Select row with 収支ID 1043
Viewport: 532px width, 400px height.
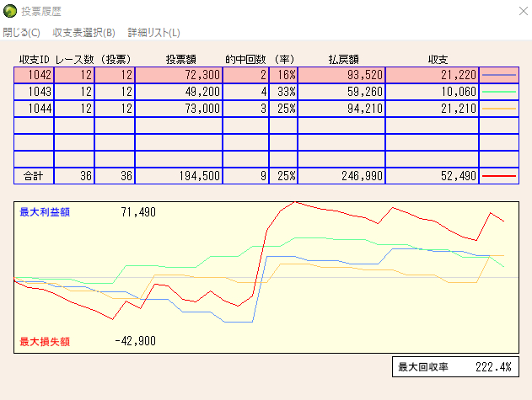[x=266, y=92]
